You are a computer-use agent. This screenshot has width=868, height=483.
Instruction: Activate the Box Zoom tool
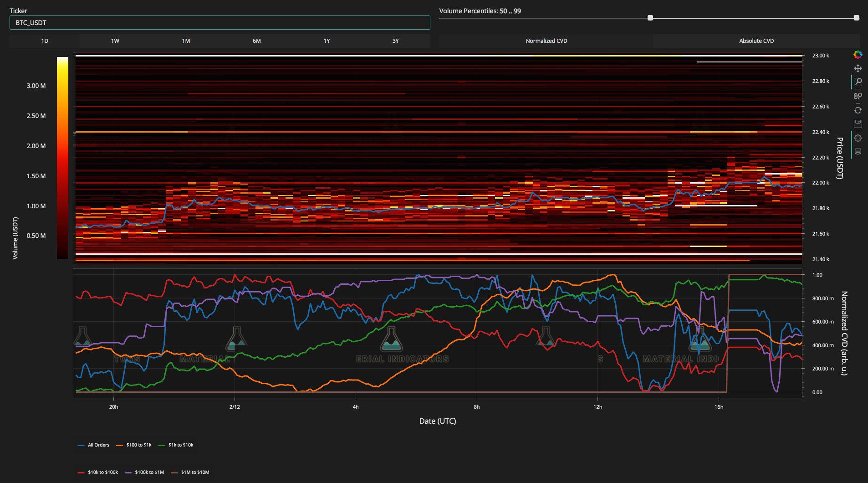tap(858, 82)
